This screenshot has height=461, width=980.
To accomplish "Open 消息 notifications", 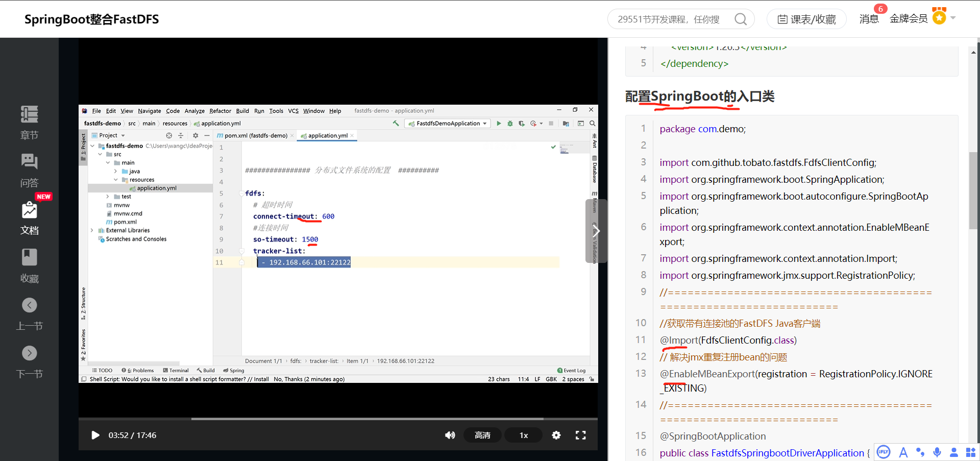I will pyautogui.click(x=869, y=19).
